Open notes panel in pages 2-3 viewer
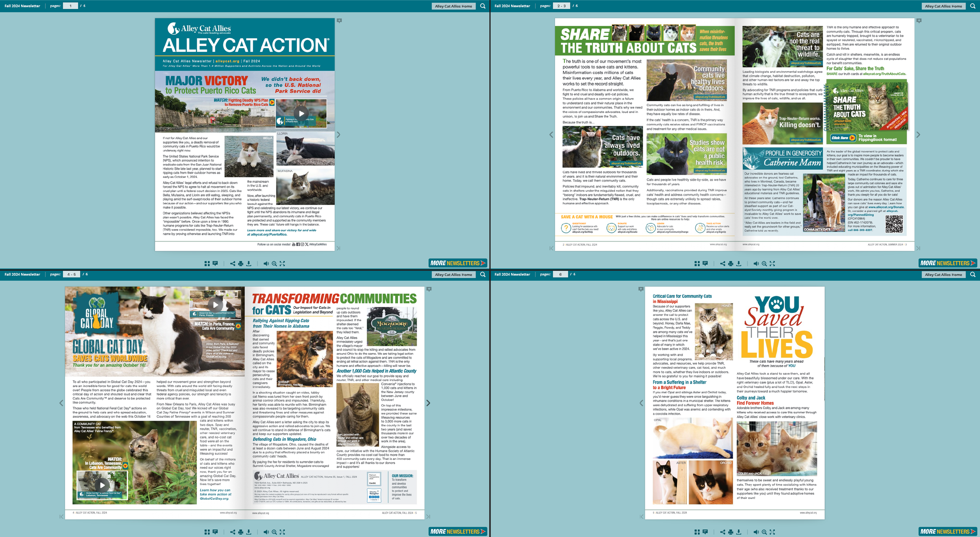Viewport: 980px width, 537px height. (705, 263)
